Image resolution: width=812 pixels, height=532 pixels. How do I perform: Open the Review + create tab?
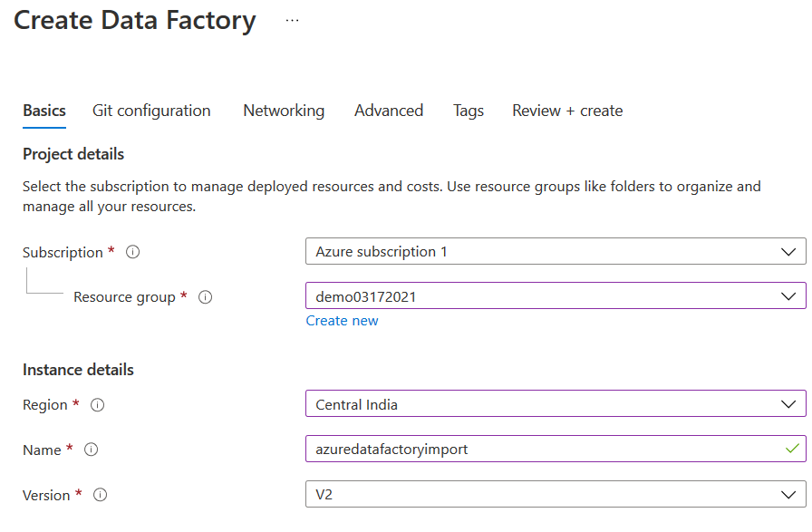567,111
